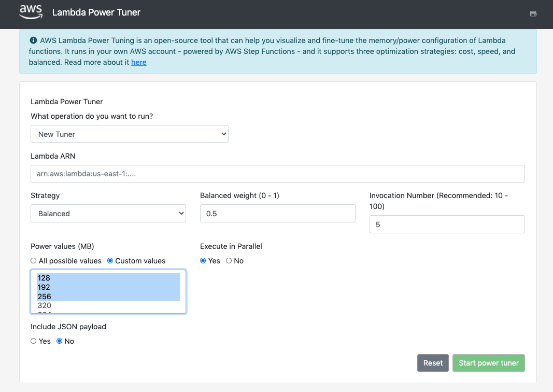Focus the Lambda ARN input field
The height and width of the screenshot is (392, 553).
[278, 174]
